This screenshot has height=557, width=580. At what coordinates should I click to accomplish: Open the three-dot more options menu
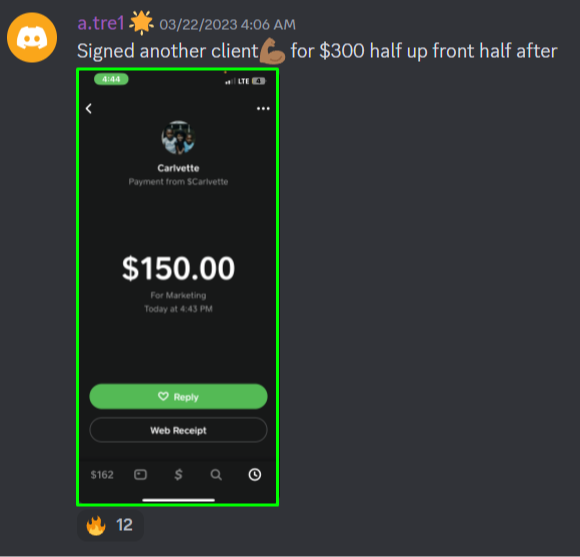click(x=263, y=108)
